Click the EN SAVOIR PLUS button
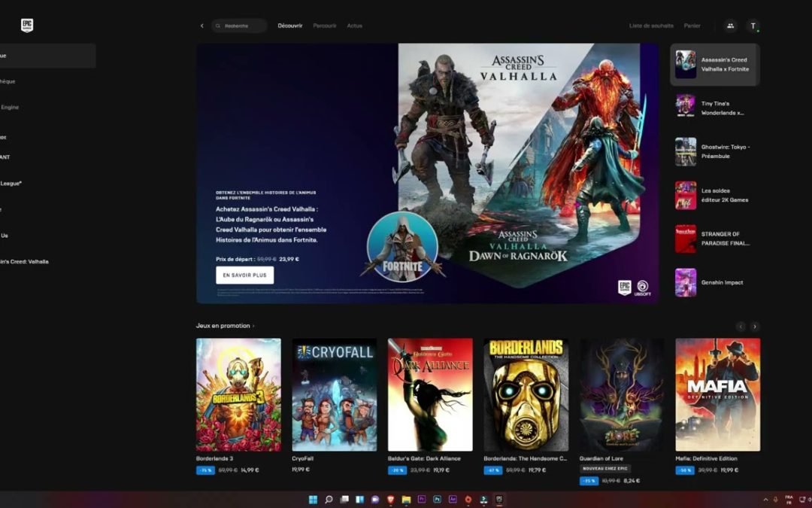The image size is (812, 508). tap(245, 275)
